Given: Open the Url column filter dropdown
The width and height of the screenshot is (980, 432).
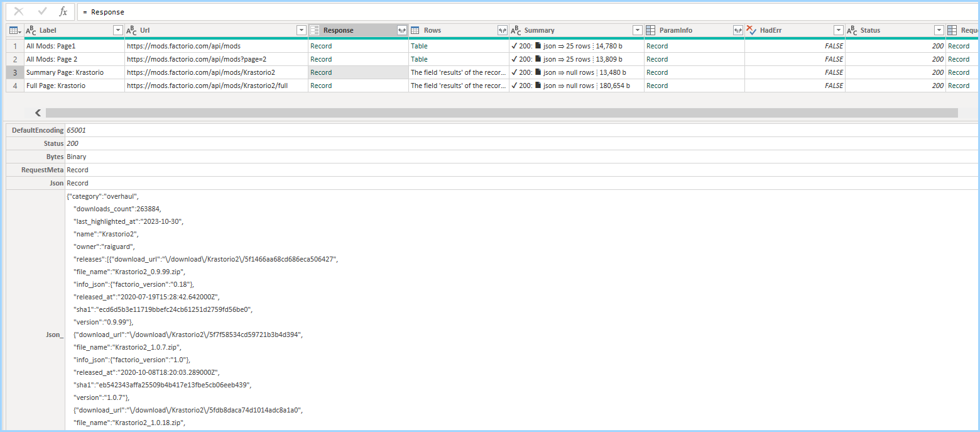Looking at the screenshot, I should [x=301, y=30].
